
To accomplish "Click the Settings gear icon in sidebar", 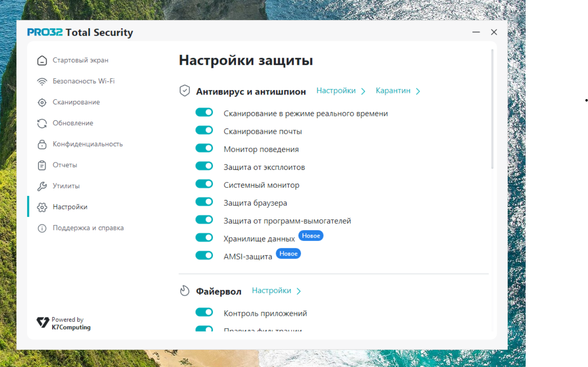I will (42, 207).
